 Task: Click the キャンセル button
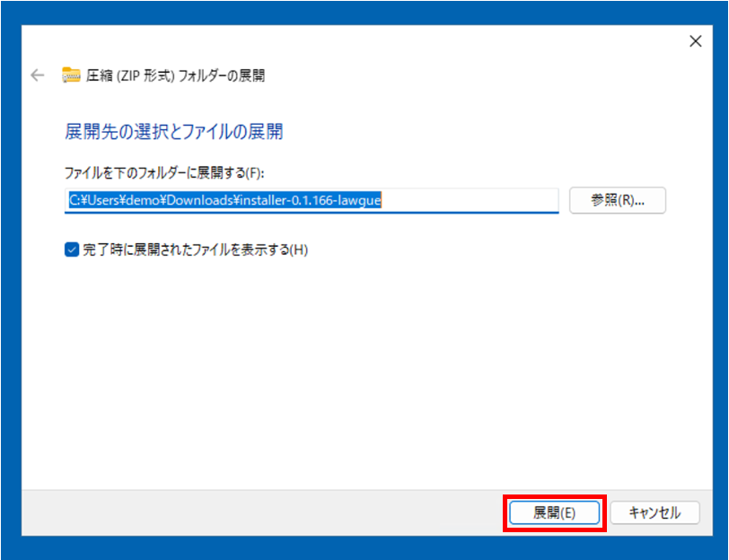pyautogui.click(x=654, y=512)
